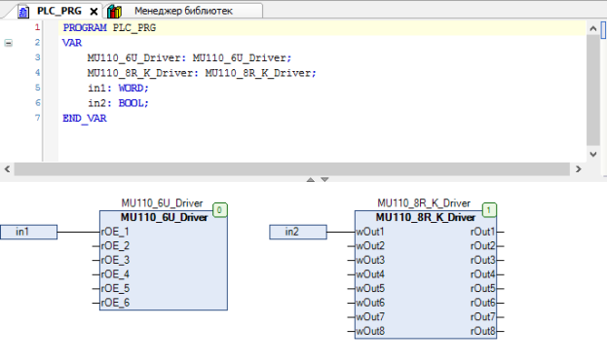
Task: Click the vertical scrollbar thumb in declarations
Action: tap(592, 91)
